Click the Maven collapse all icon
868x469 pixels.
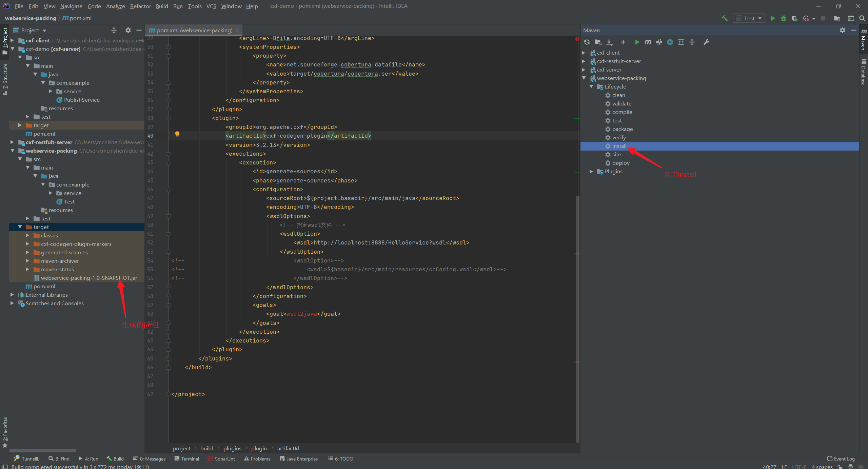point(691,42)
